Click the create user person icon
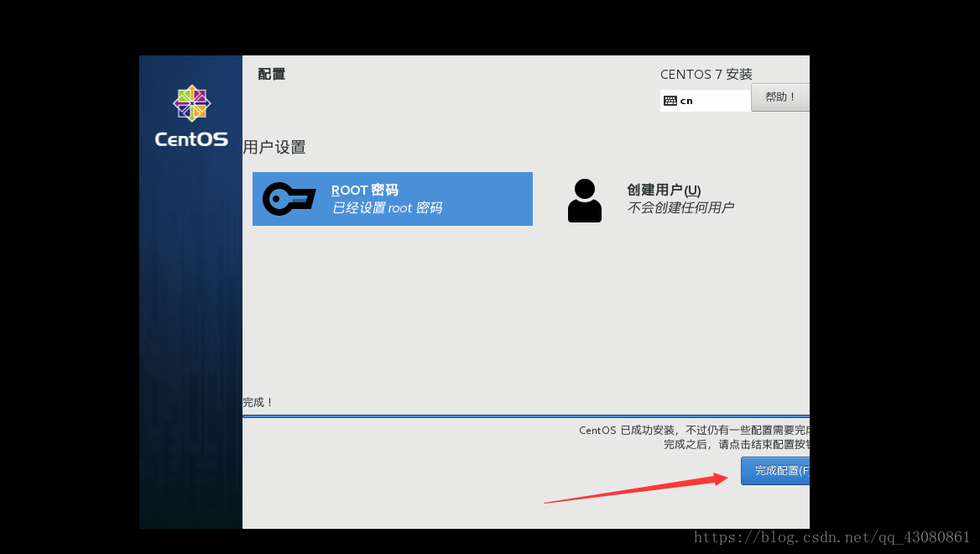Image resolution: width=980 pixels, height=554 pixels. point(584,200)
